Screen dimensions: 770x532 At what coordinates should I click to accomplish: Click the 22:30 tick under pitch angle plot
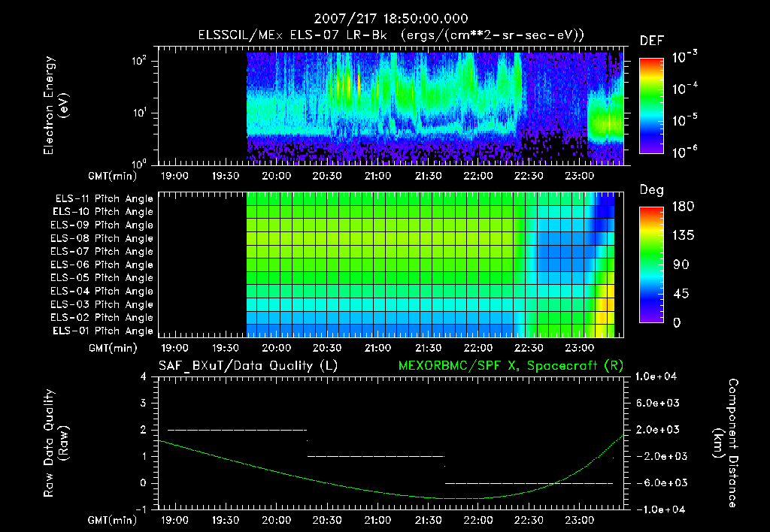(529, 348)
